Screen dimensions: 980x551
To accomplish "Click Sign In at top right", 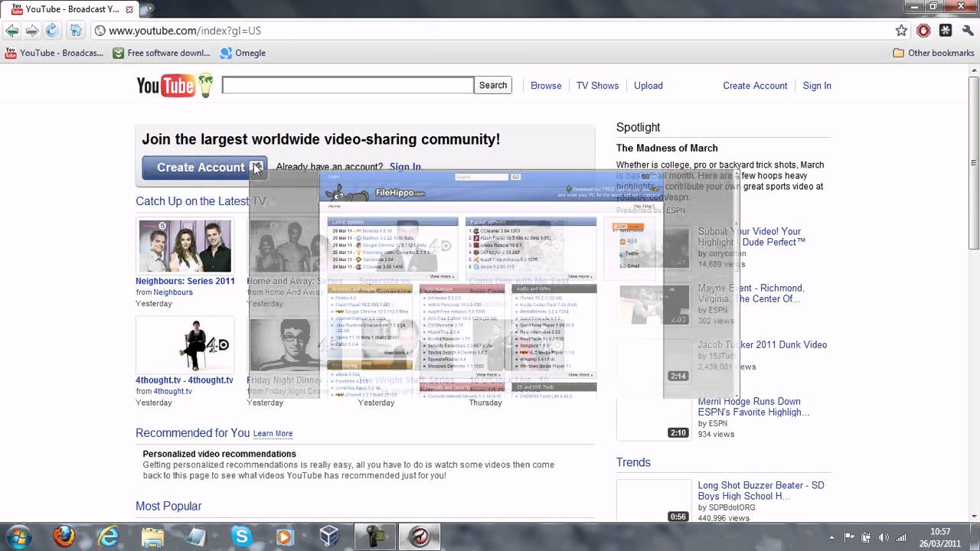I will pyautogui.click(x=817, y=86).
